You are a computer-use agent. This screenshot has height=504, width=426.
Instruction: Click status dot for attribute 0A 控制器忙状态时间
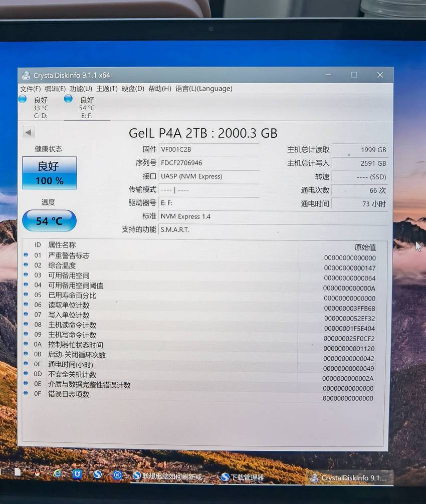pyautogui.click(x=26, y=344)
